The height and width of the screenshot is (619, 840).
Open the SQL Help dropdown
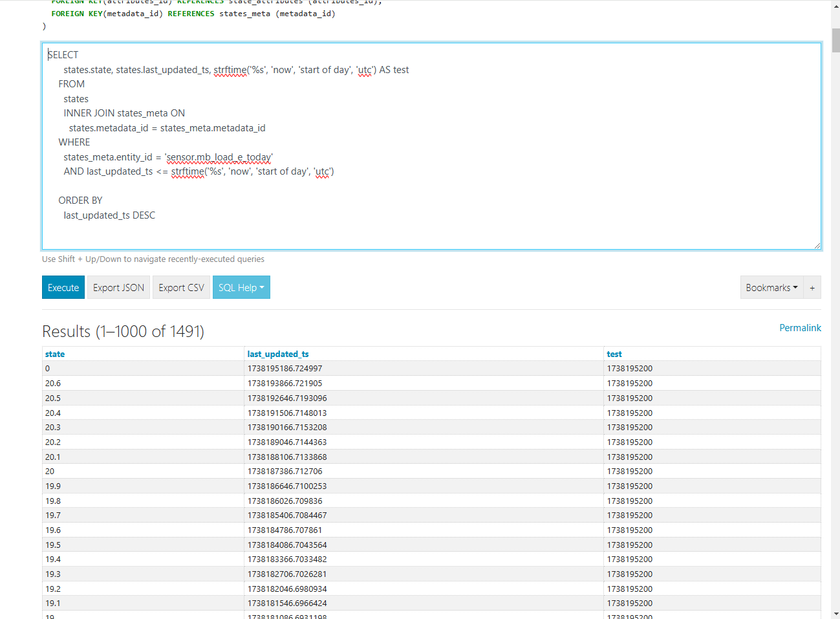pyautogui.click(x=237, y=287)
